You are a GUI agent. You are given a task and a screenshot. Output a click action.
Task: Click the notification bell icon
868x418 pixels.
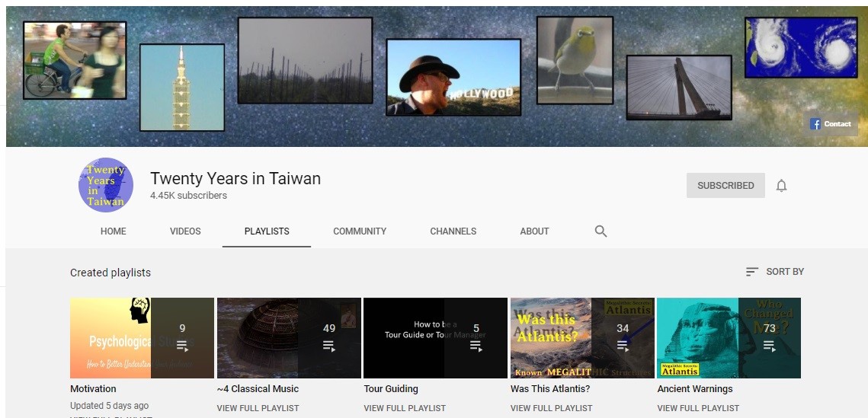(781, 186)
